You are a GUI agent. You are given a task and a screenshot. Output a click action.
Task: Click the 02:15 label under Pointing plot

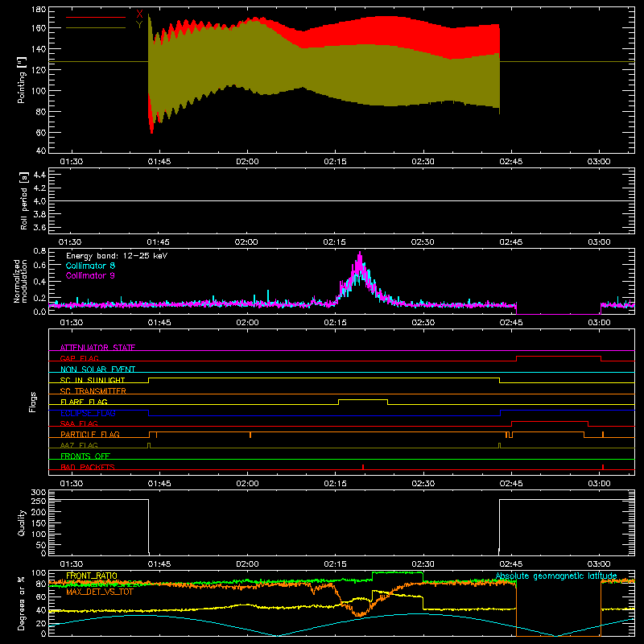point(335,162)
